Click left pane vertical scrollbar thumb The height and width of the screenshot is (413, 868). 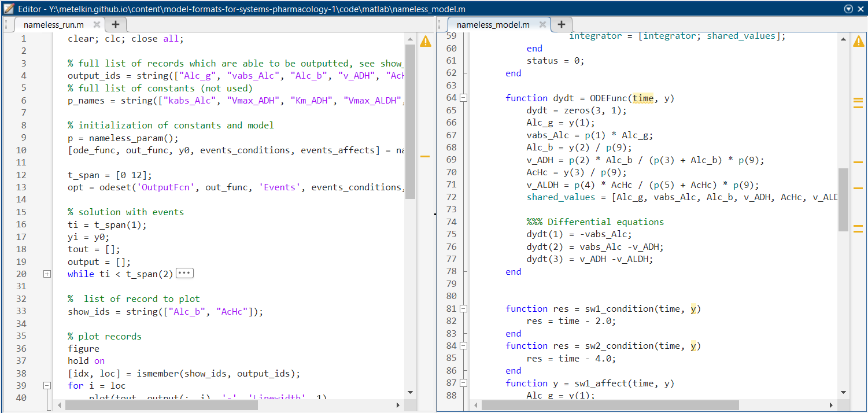[x=410, y=121]
